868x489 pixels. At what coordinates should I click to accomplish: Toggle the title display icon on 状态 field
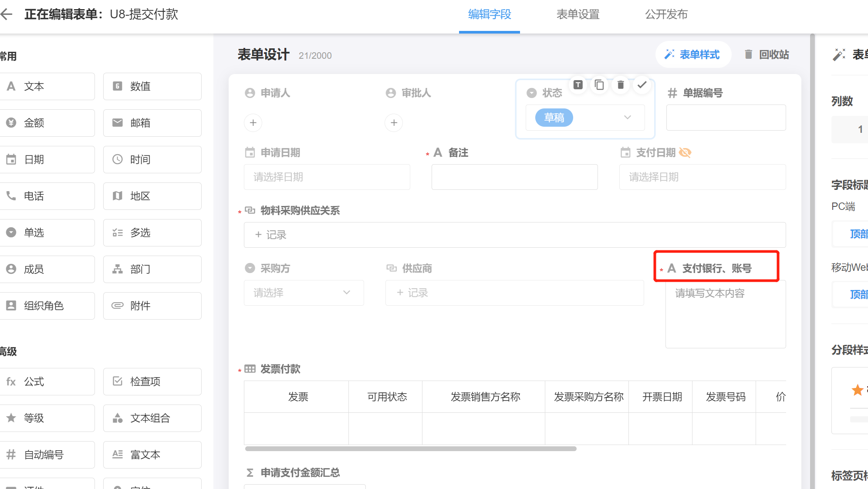[578, 85]
